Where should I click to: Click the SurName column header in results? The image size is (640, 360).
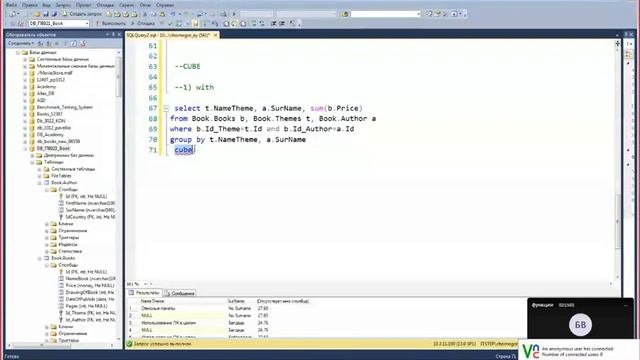pos(236,301)
